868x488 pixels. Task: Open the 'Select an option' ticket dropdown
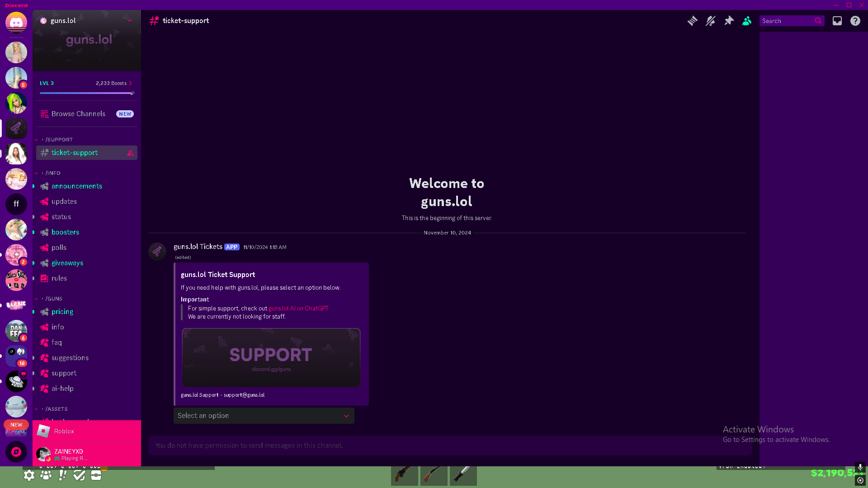coord(264,416)
